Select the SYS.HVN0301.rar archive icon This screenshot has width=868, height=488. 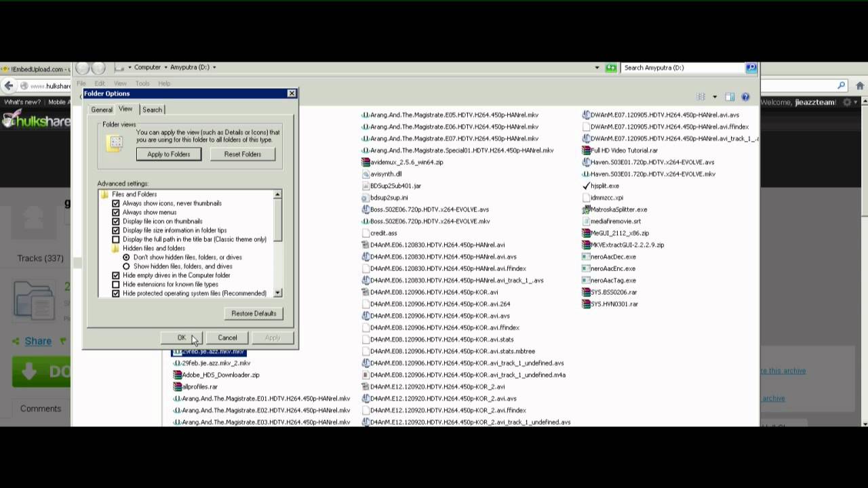(586, 304)
